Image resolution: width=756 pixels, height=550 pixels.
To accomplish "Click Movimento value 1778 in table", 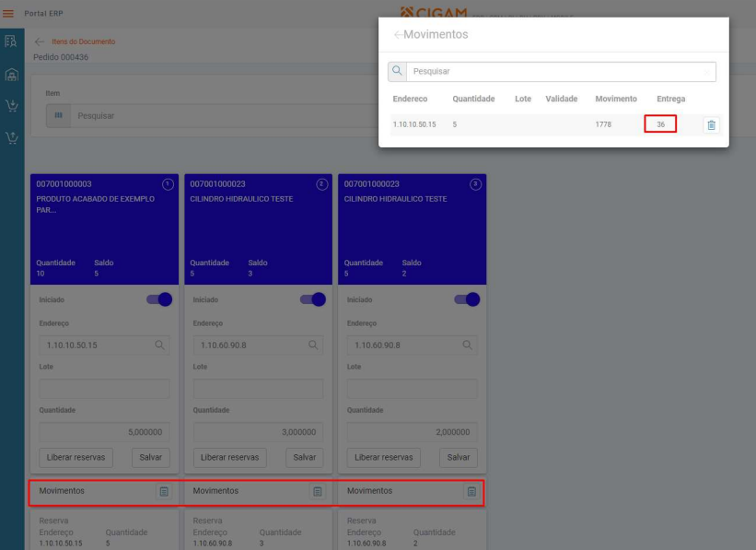I will point(603,124).
